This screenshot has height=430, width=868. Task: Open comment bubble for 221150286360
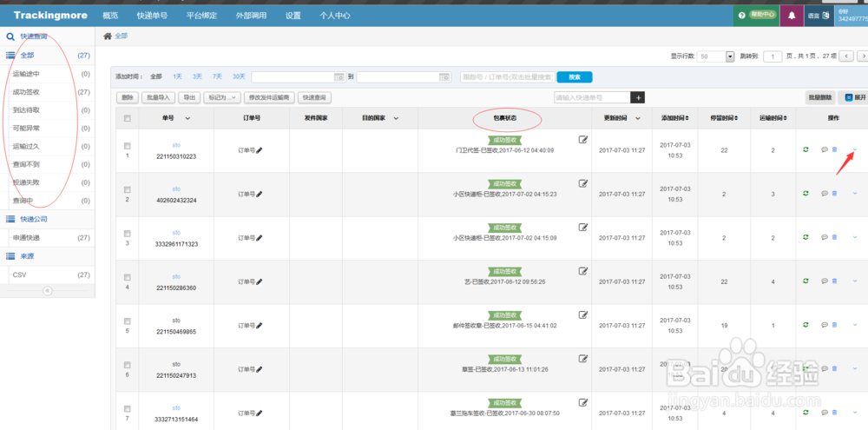tap(825, 281)
